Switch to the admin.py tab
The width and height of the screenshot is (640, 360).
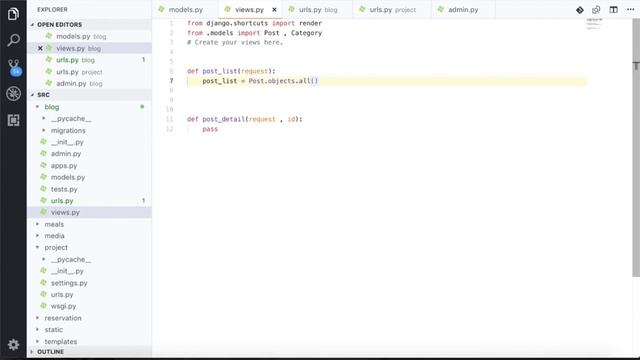463,10
